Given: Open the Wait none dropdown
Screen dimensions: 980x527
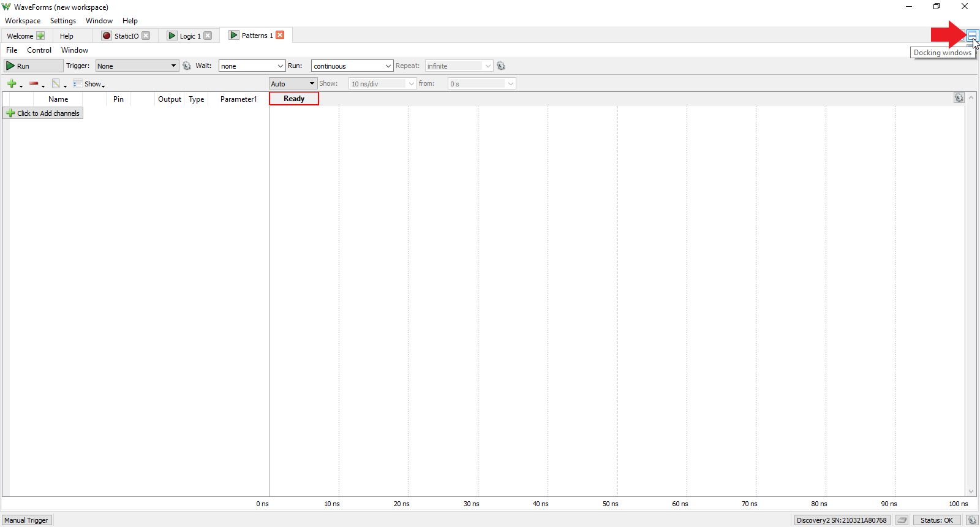Looking at the screenshot, I should pyautogui.click(x=252, y=66).
